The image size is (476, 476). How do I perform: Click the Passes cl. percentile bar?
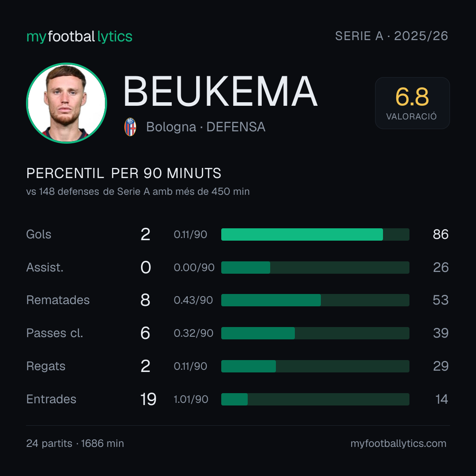click(315, 333)
